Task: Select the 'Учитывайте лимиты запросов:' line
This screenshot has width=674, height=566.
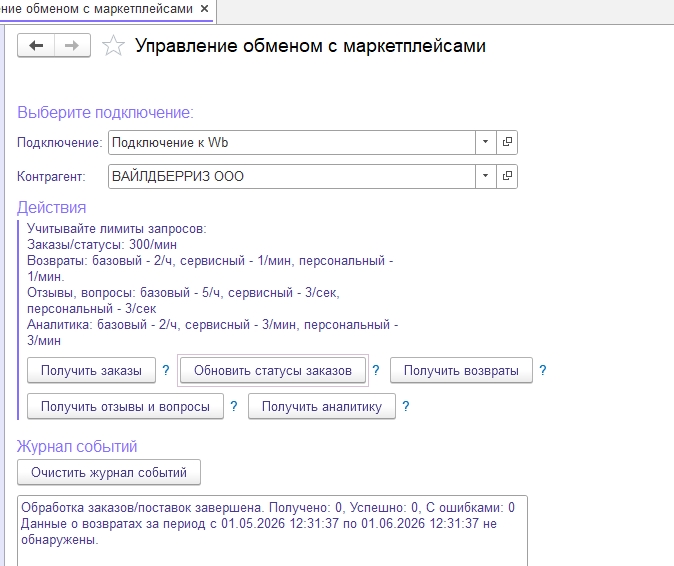Action: (x=116, y=229)
